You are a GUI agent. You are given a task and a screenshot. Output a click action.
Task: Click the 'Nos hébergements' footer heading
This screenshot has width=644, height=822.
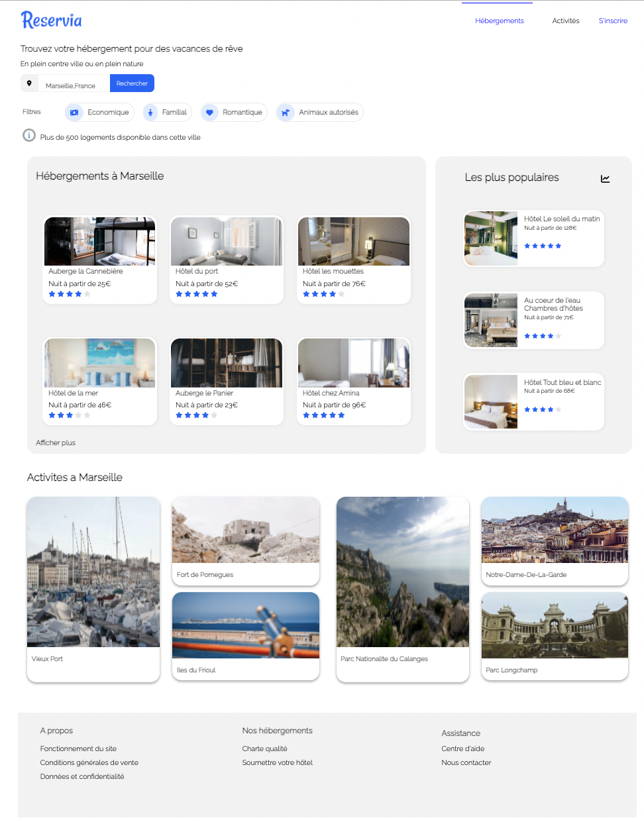pos(277,731)
